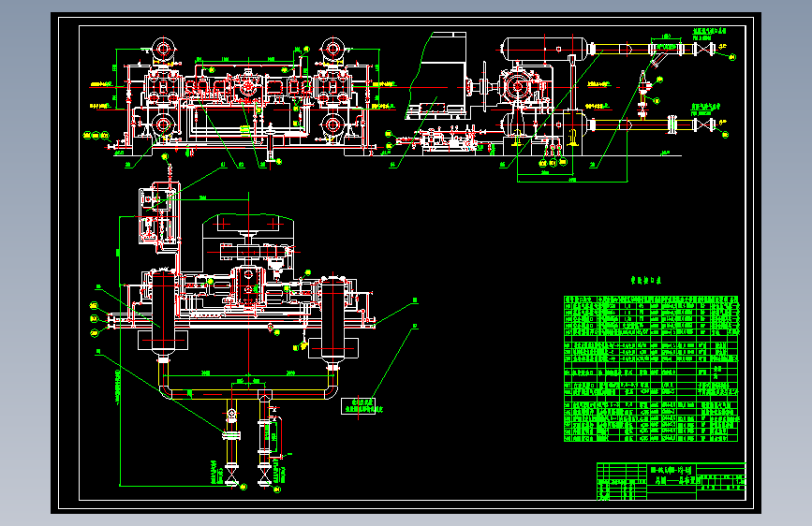
Task: Click the right vertical vessel in plan view
Action: 332,321
